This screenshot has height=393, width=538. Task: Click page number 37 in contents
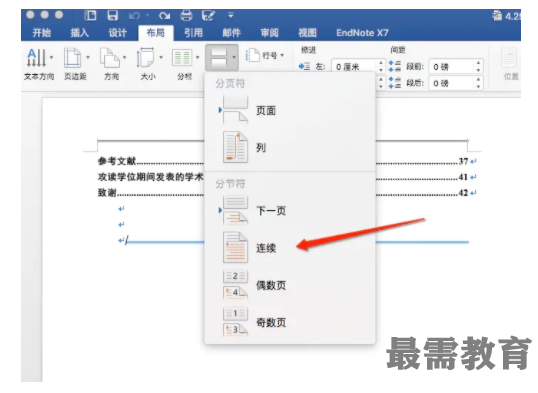point(464,161)
